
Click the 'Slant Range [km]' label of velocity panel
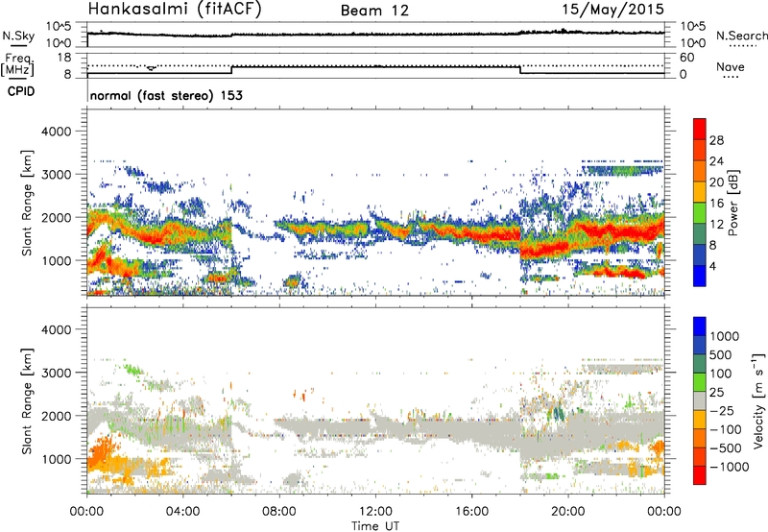coord(27,401)
